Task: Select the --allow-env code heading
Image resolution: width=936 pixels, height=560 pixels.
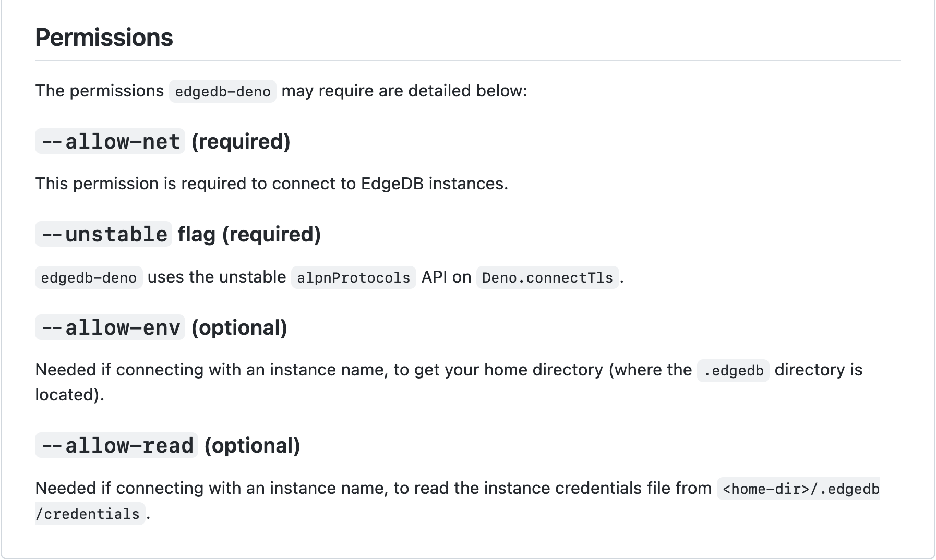Action: coord(110,327)
